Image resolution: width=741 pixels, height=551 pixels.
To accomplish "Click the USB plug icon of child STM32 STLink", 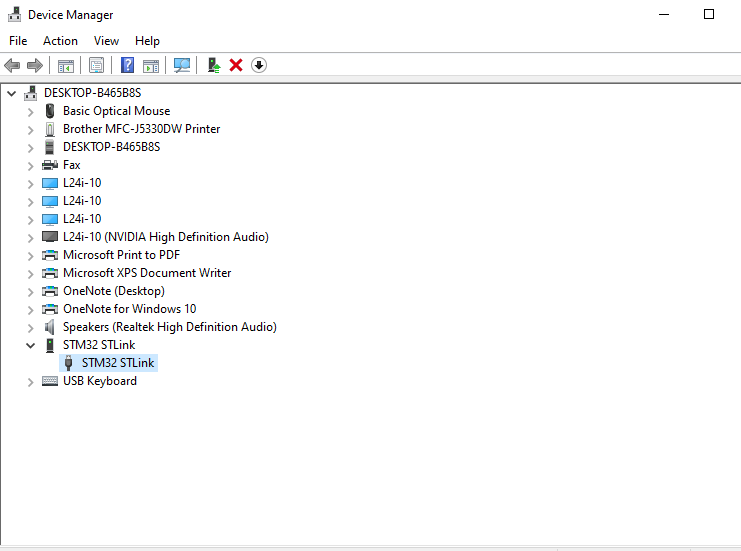I will pos(69,363).
